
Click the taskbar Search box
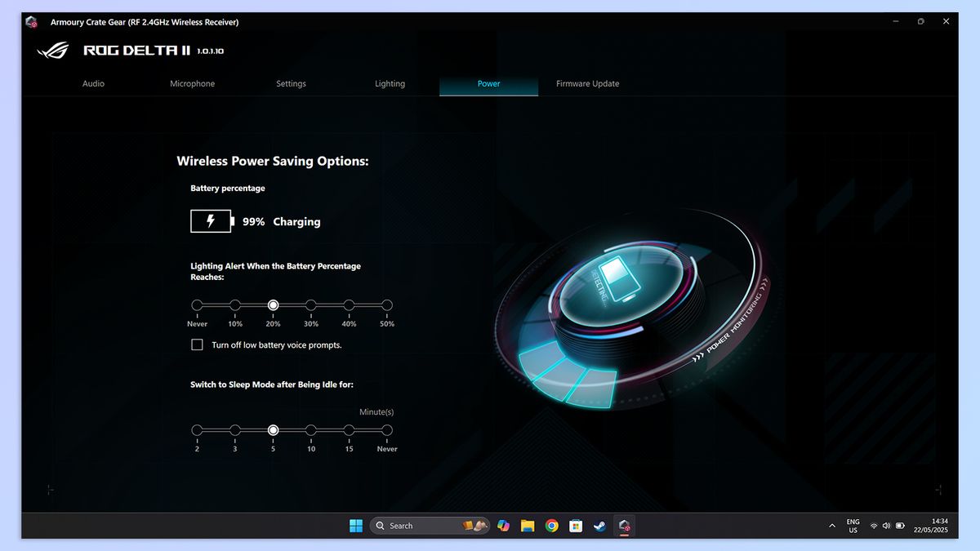(425, 526)
